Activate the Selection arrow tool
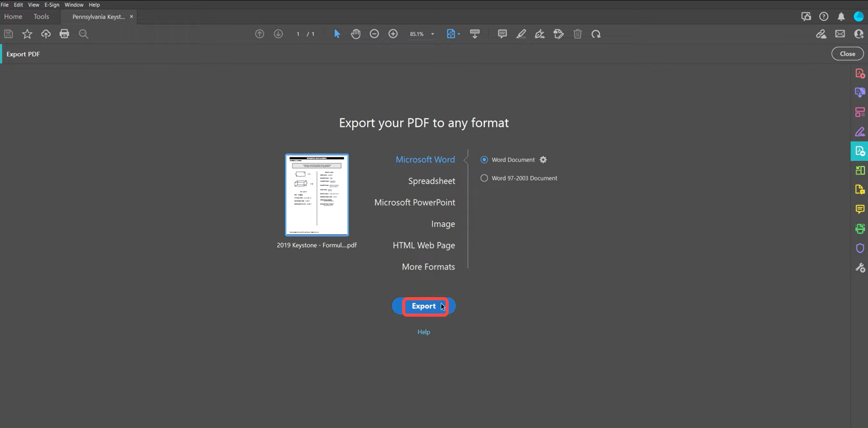The width and height of the screenshot is (868, 428). [337, 34]
